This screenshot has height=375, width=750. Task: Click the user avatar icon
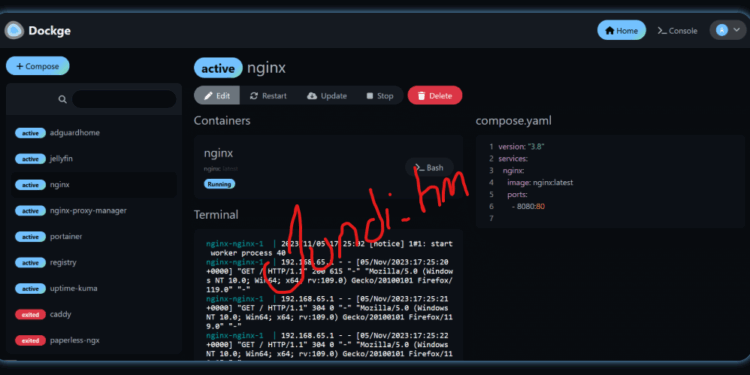click(x=722, y=31)
